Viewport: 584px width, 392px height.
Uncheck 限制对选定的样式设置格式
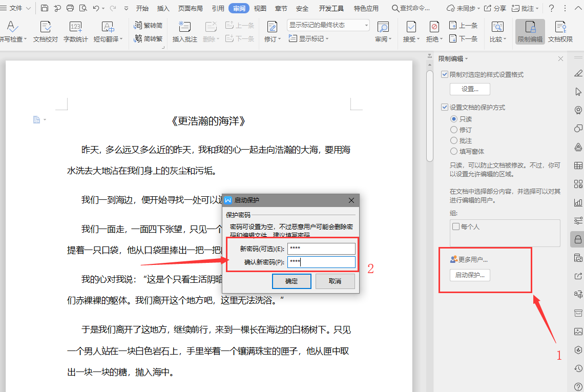444,74
